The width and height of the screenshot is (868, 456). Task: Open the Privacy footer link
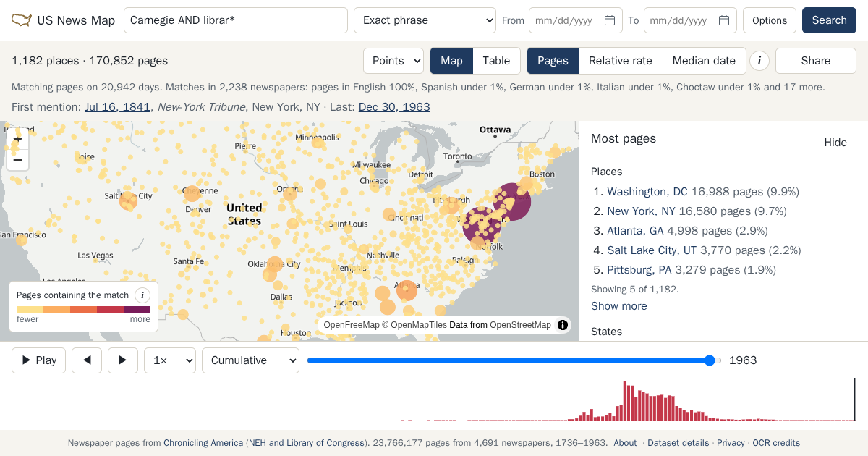tap(731, 443)
